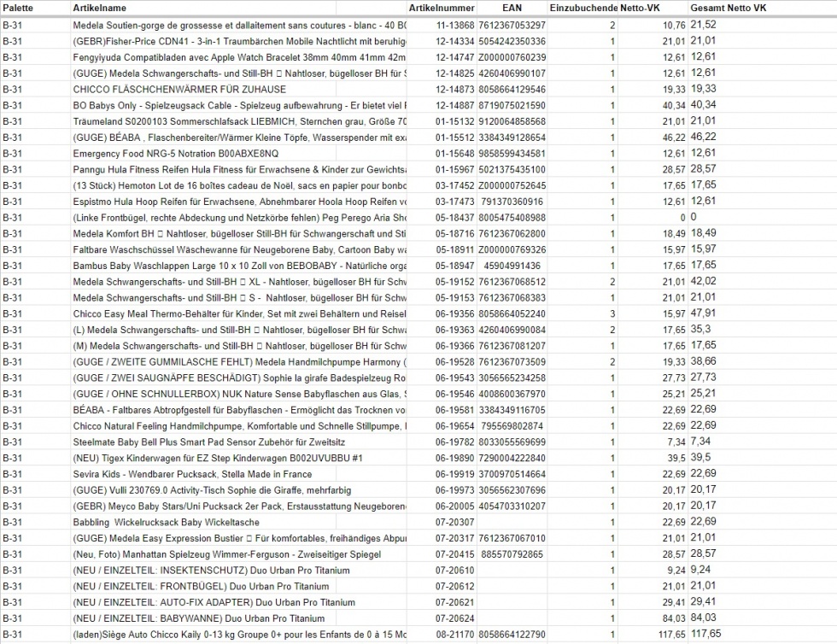Select article number 01-15967

click(x=454, y=169)
